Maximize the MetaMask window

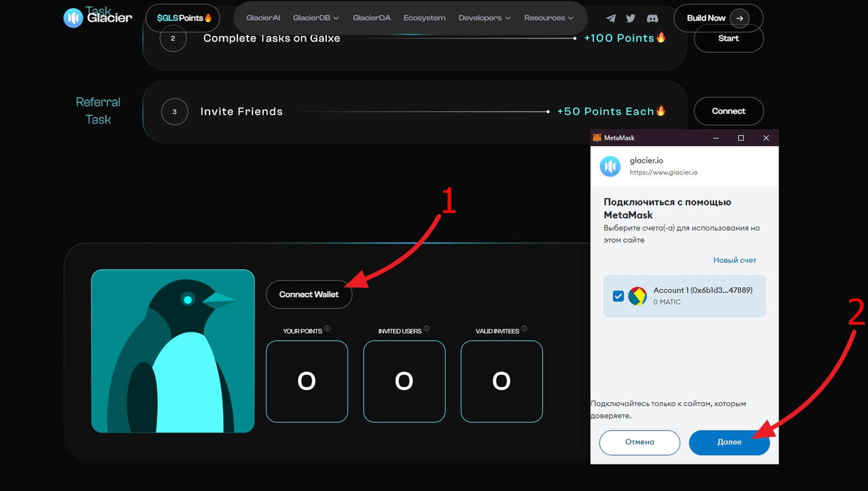click(x=741, y=138)
